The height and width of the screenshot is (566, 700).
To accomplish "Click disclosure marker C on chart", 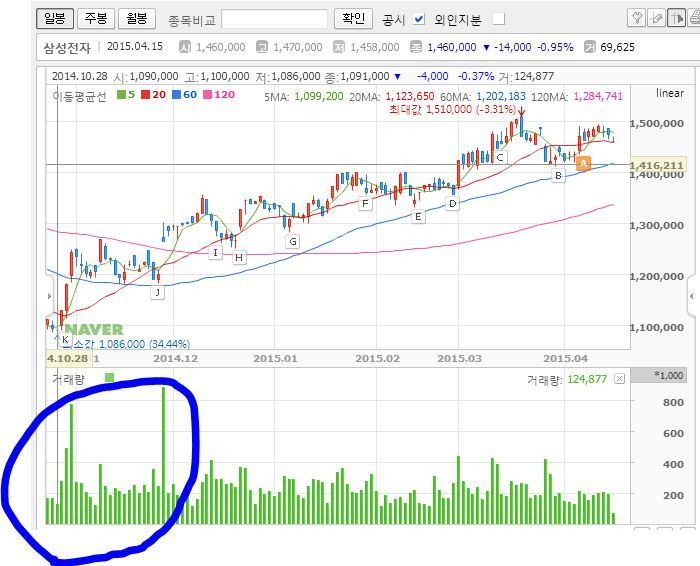I will [x=500, y=157].
